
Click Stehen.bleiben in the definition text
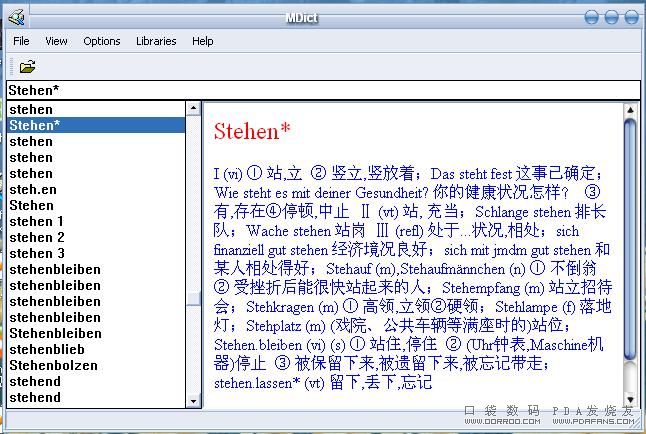[x=258, y=345]
